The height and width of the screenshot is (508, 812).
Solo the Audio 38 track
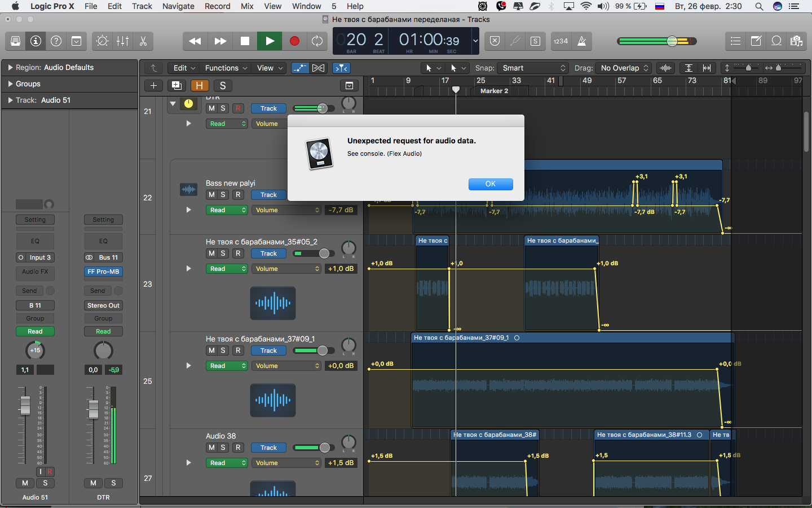click(x=223, y=448)
